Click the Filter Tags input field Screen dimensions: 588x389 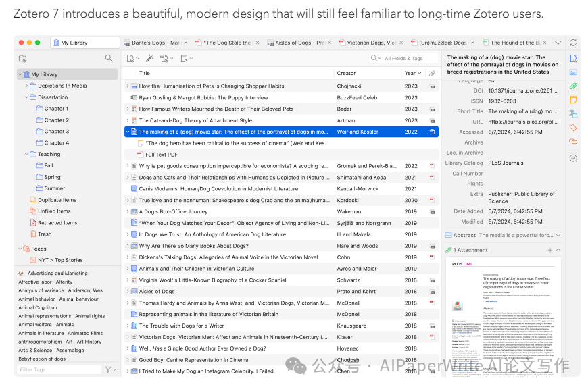tap(59, 370)
